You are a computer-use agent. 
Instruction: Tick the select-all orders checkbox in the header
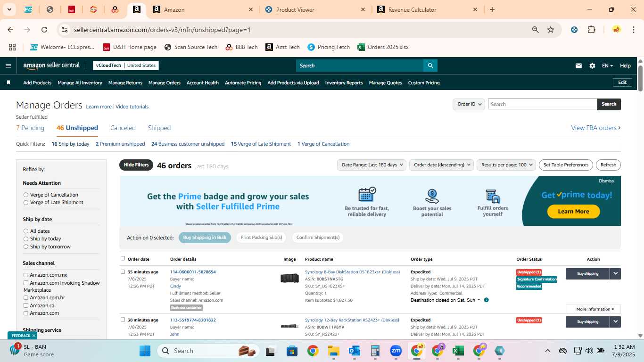(x=123, y=258)
